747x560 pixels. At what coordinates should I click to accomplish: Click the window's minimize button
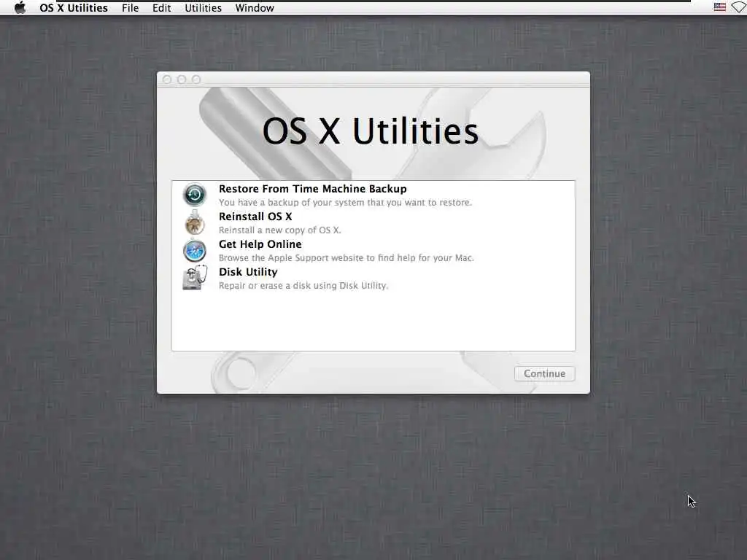point(182,79)
